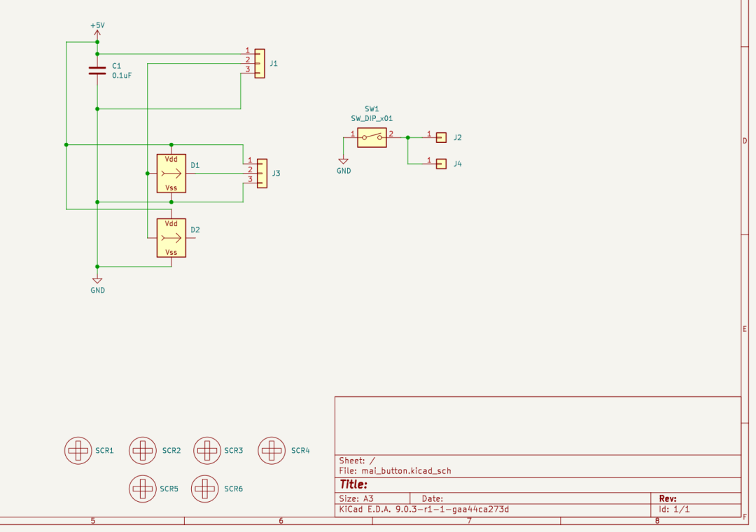Click the "+5V" power label text
Screen dimensions: 756x532
click(97, 26)
